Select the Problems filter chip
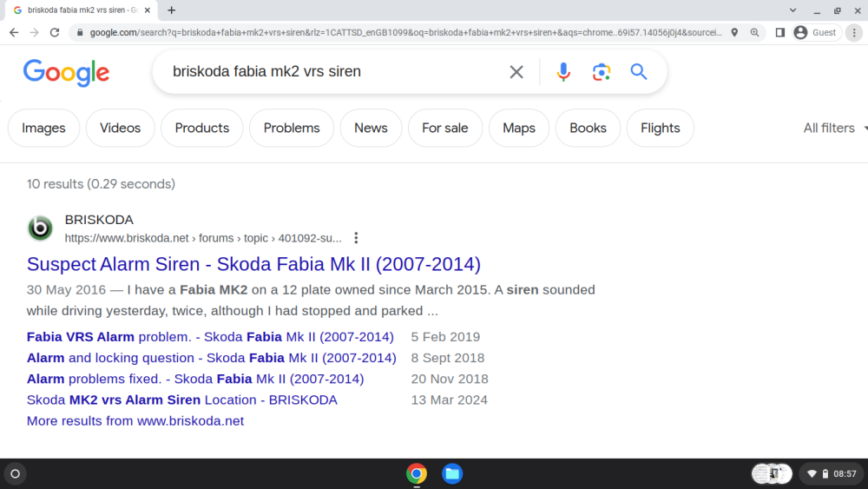The image size is (868, 489). [292, 128]
